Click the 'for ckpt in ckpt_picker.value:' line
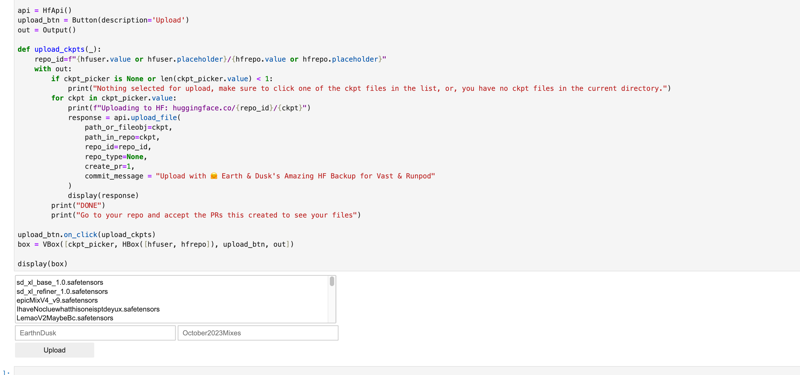800x375 pixels. click(x=113, y=98)
